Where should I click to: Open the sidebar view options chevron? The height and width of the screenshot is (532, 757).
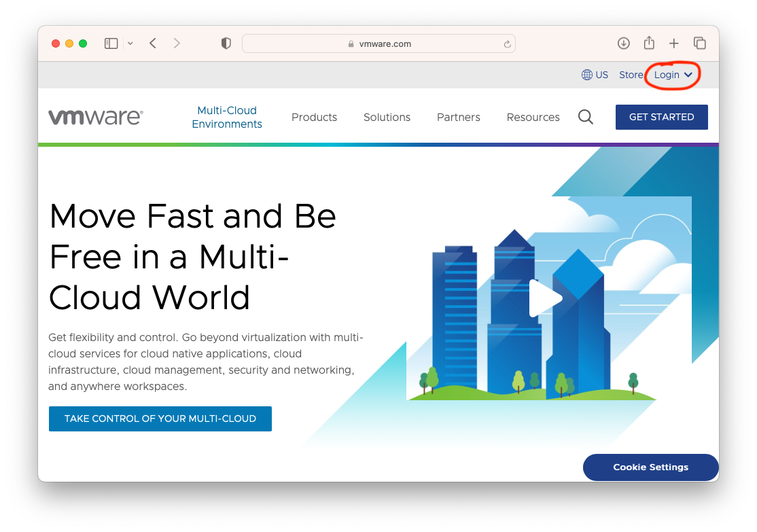[130, 43]
